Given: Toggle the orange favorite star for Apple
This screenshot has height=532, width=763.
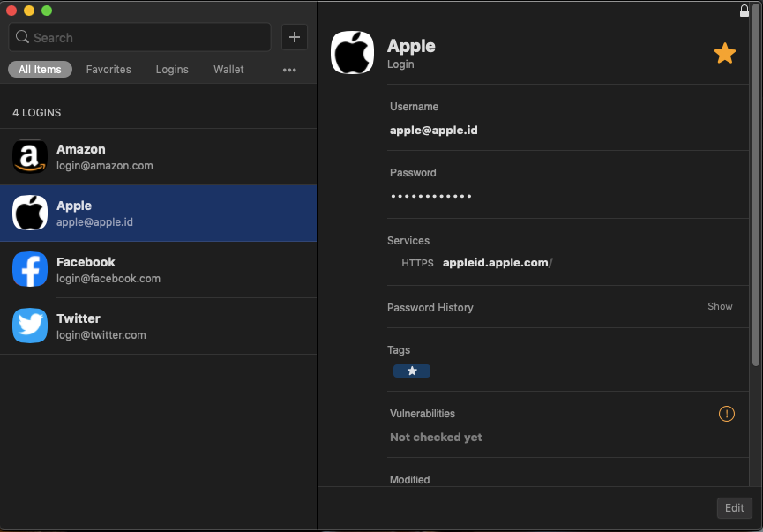Looking at the screenshot, I should click(x=724, y=53).
